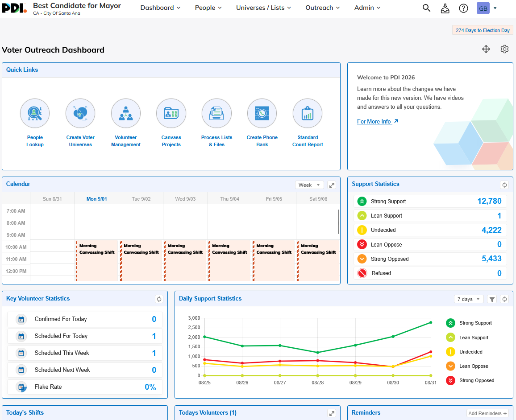Open Volunteer Management quick link
Screen dimensions: 516x420
coord(126,113)
